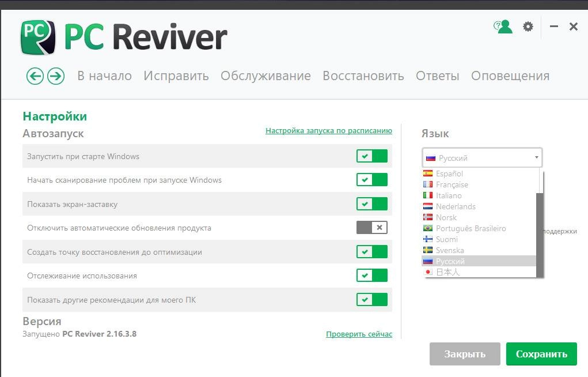Turn off 'Отслеживание использования' switch
588x377 pixels.
pyautogui.click(x=372, y=275)
